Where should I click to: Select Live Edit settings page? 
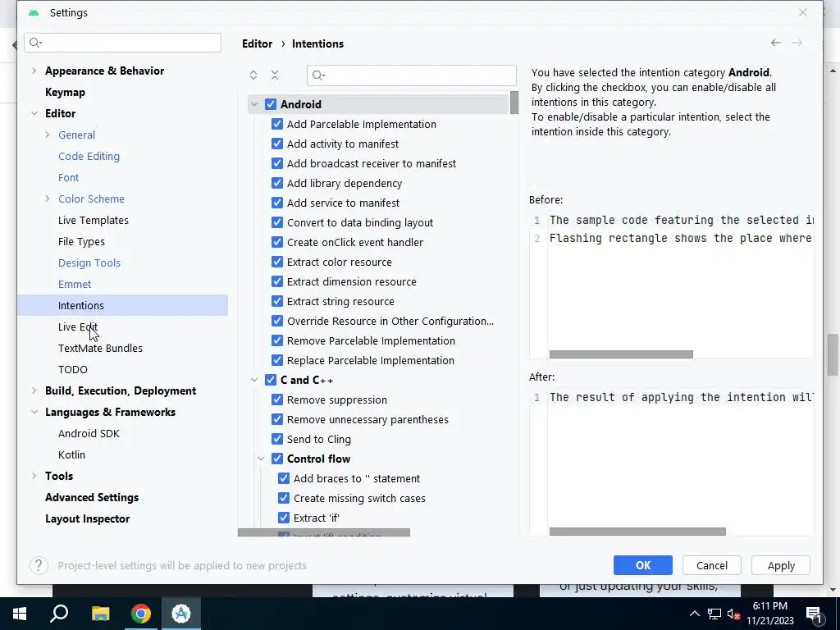click(78, 326)
